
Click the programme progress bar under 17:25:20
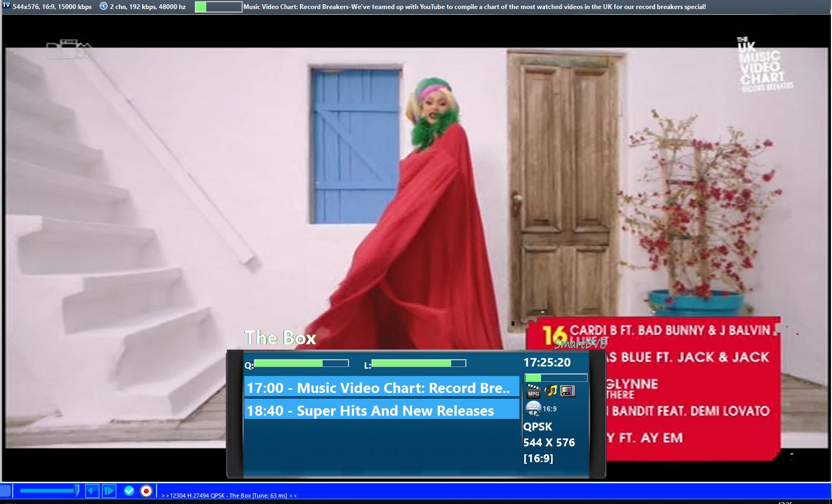click(556, 378)
